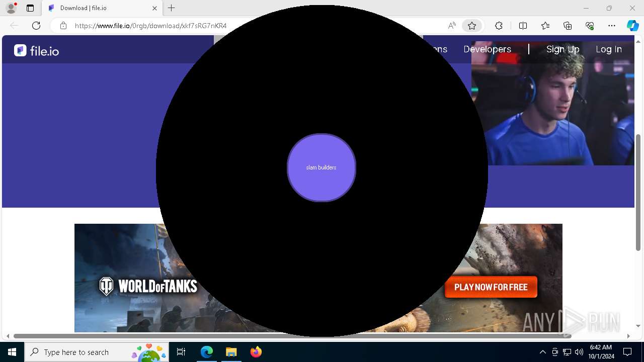
Task: Click the World of Tanks logo
Action: point(148,286)
